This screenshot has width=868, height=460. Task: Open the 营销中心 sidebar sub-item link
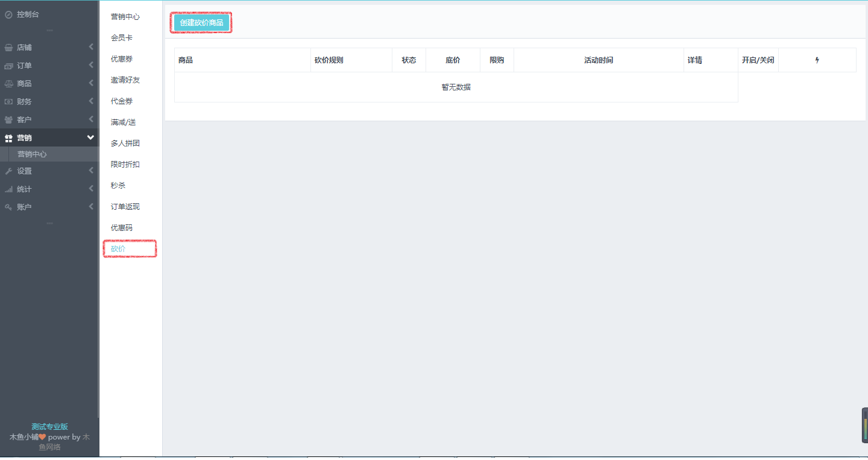32,154
